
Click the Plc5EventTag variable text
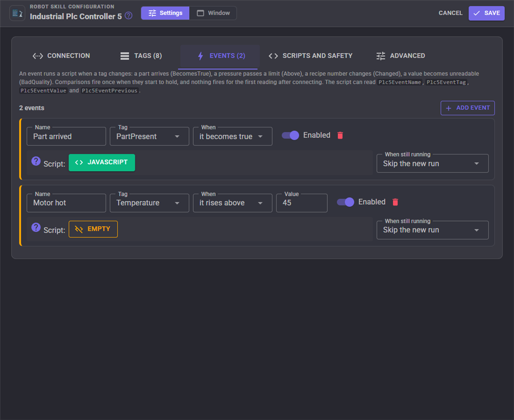[x=446, y=82]
